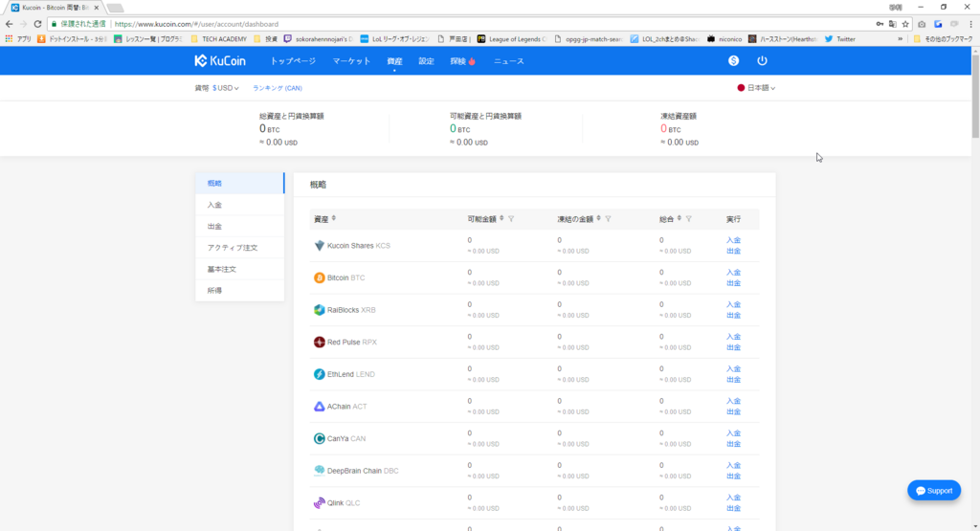Viewport: 980px width, 531px height.
Task: Filter the 総合 column with funnel icon
Action: point(689,219)
